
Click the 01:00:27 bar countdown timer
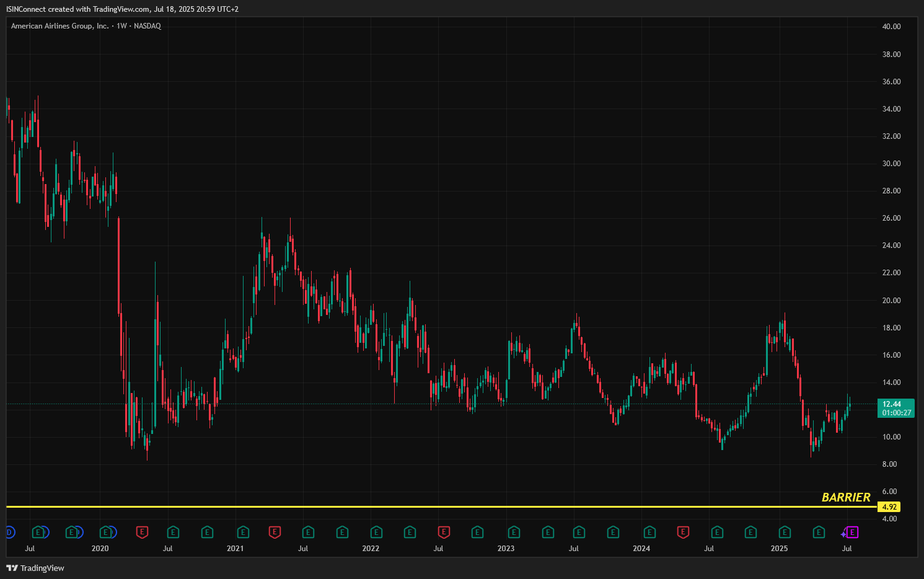point(897,413)
